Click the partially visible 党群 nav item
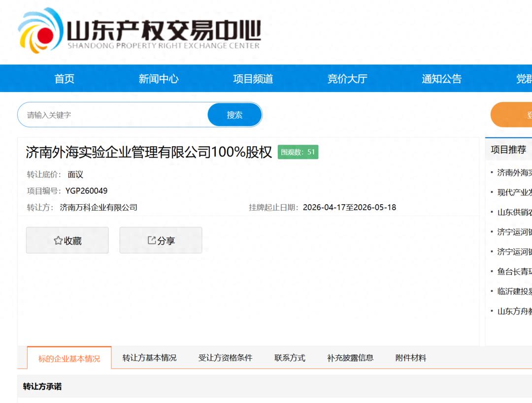 click(524, 79)
